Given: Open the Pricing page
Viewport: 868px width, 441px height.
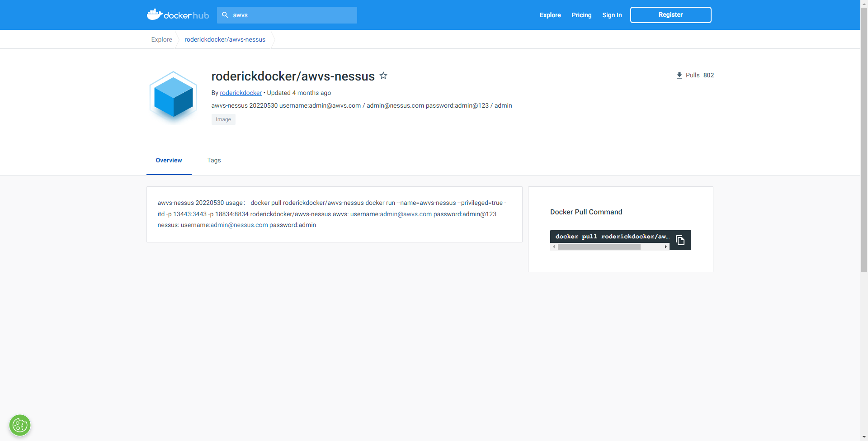Looking at the screenshot, I should (581, 15).
